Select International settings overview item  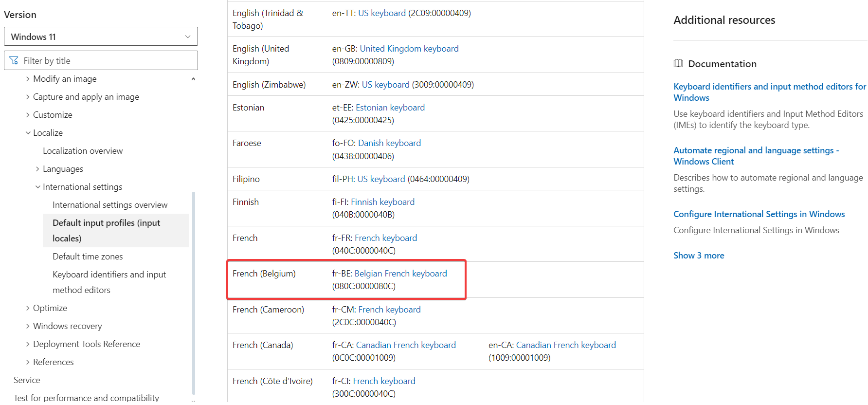click(110, 205)
